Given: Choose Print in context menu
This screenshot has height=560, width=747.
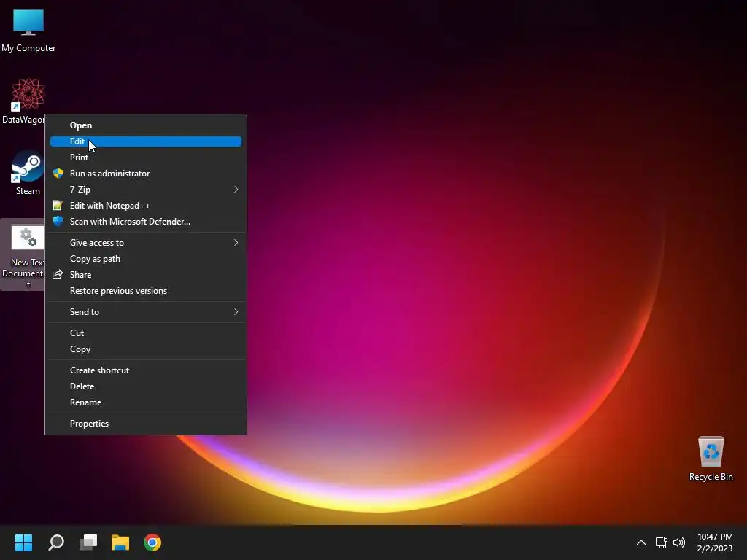Looking at the screenshot, I should [146, 157].
